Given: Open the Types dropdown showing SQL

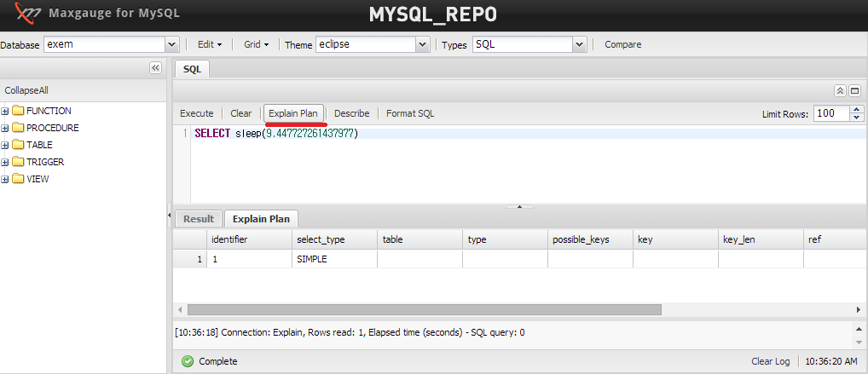Looking at the screenshot, I should pos(580,44).
